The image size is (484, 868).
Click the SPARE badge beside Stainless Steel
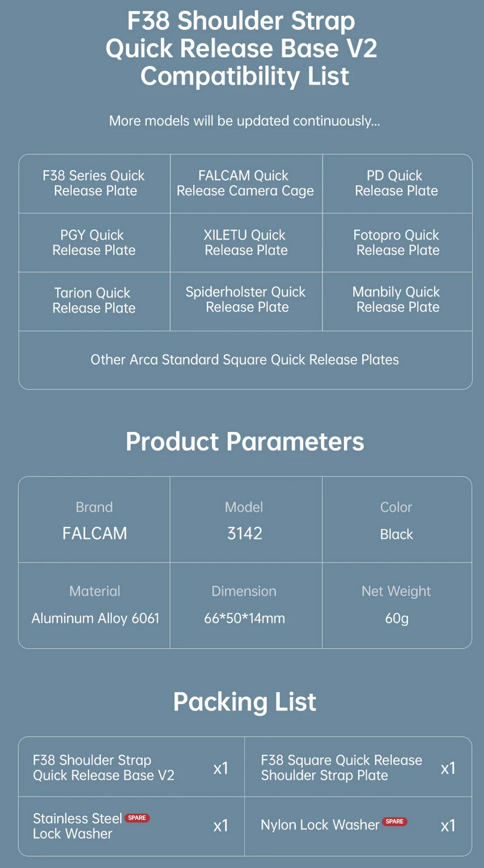coord(137,818)
